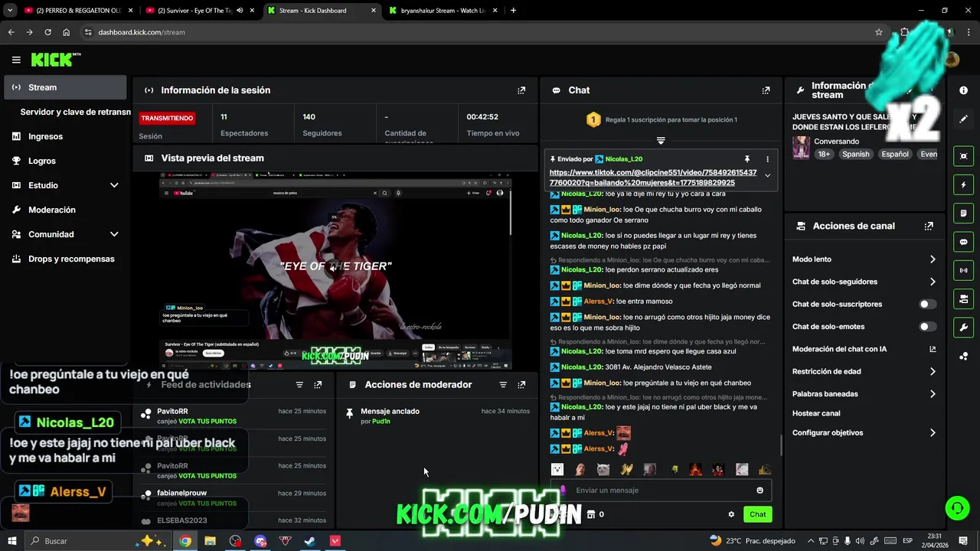
Task: Open Moderación del chat con IA
Action: 864,349
